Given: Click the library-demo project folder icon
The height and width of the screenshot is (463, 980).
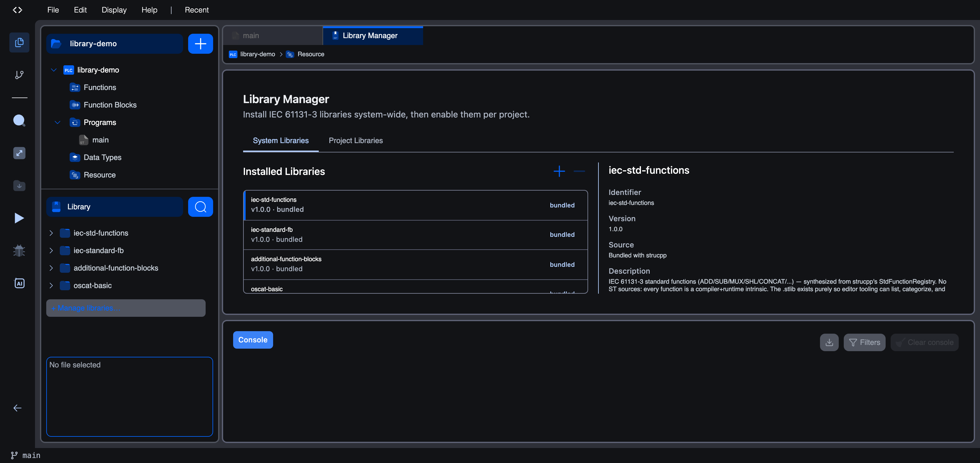Looking at the screenshot, I should click(56, 44).
